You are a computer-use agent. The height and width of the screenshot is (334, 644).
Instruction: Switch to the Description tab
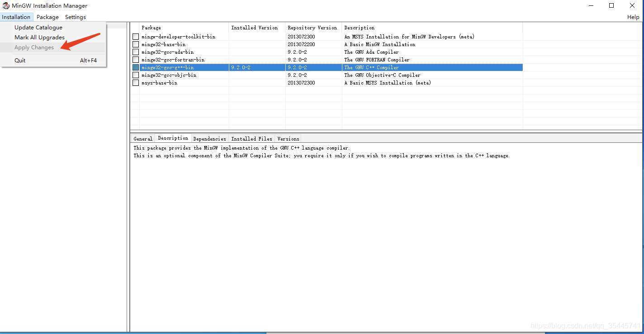pyautogui.click(x=173, y=138)
